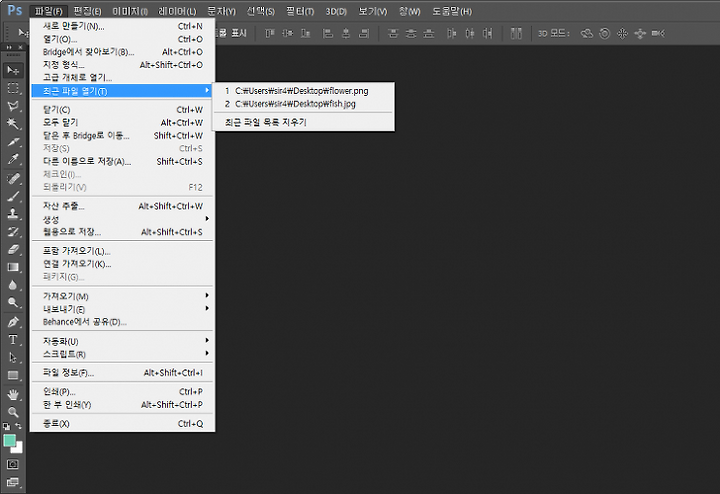Open the 편집(E) menu
Image resolution: width=720 pixels, height=494 pixels.
coord(87,11)
